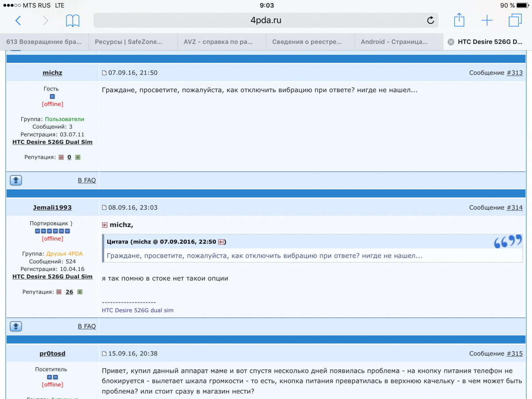Image resolution: width=532 pixels, height=399 pixels.
Task: Open message link #314
Action: pyautogui.click(x=515, y=207)
